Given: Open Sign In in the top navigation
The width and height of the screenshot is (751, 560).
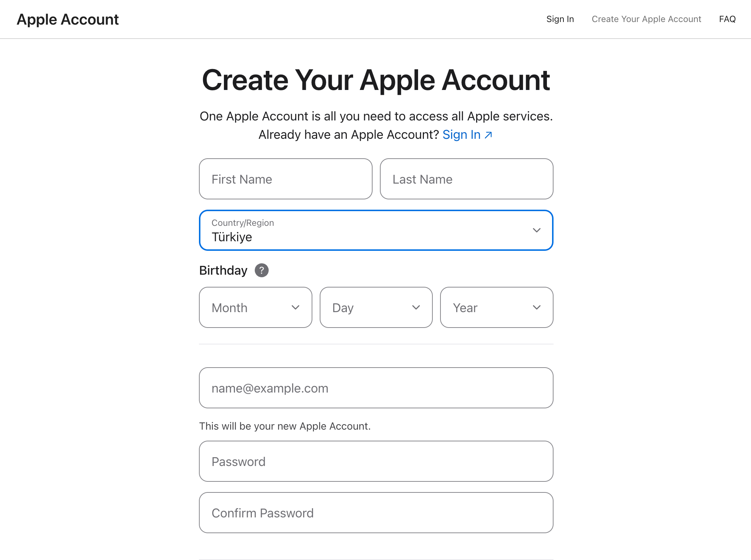Looking at the screenshot, I should pos(560,19).
